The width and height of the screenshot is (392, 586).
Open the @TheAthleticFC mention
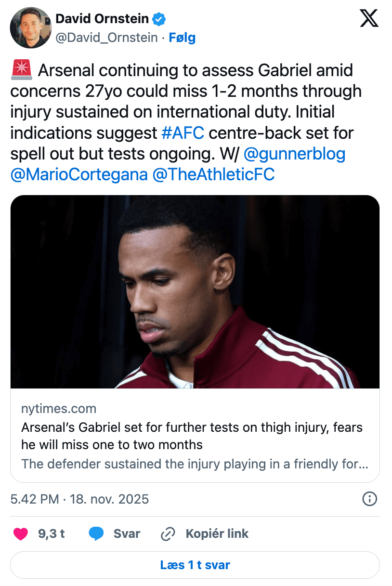213,174
